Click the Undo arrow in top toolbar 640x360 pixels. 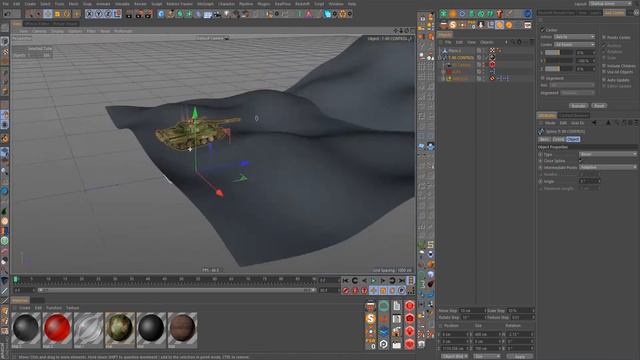pyautogui.click(x=7, y=14)
